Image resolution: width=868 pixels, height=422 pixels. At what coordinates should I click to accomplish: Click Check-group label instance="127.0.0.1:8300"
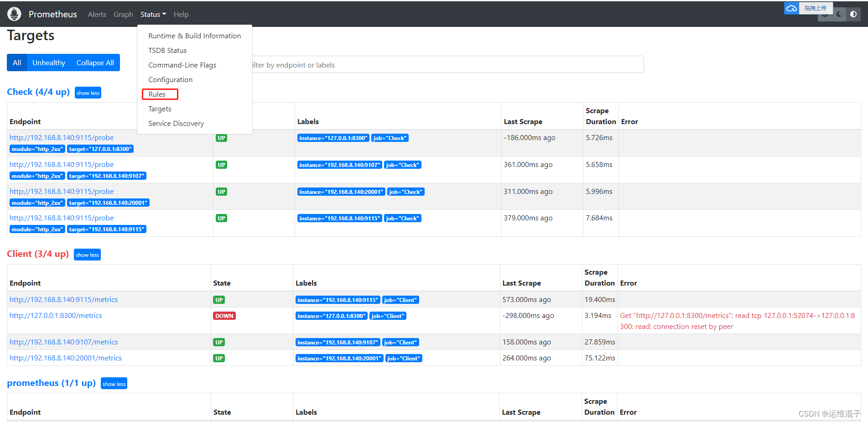click(333, 138)
